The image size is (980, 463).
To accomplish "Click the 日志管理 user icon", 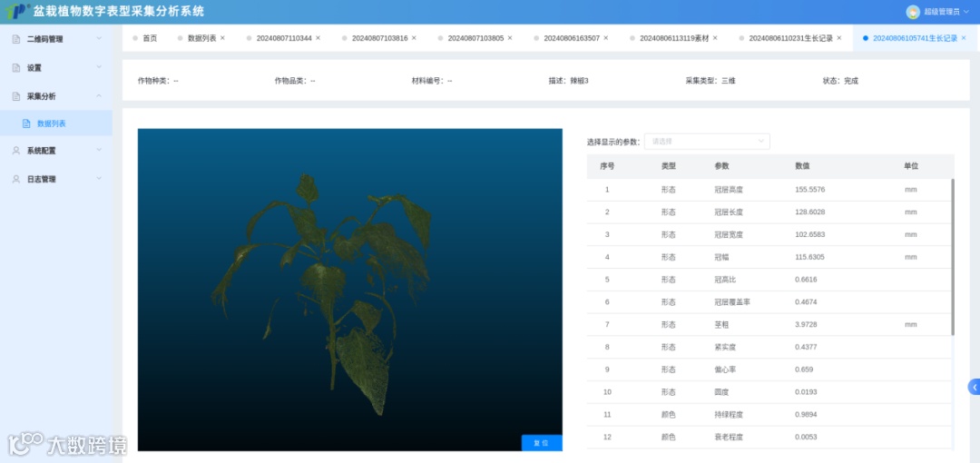I will pyautogui.click(x=16, y=179).
